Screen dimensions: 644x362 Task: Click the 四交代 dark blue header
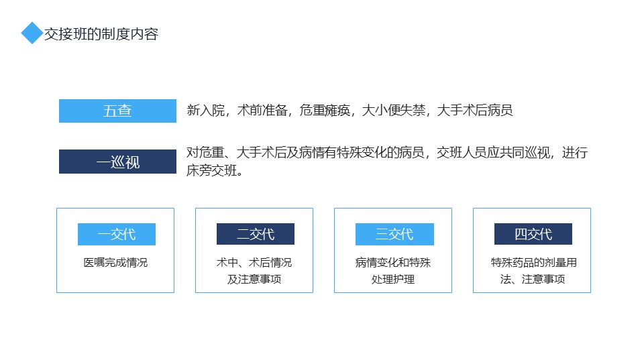(533, 234)
